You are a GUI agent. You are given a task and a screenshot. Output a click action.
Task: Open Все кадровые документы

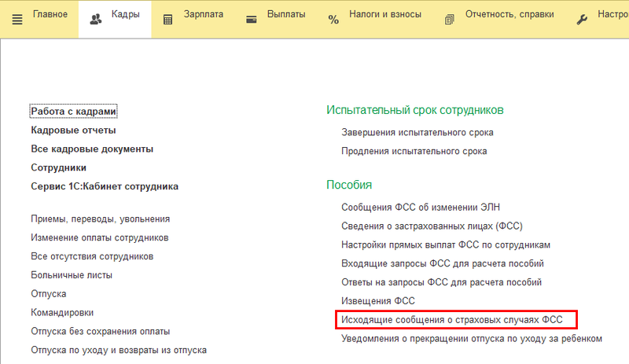pos(92,149)
